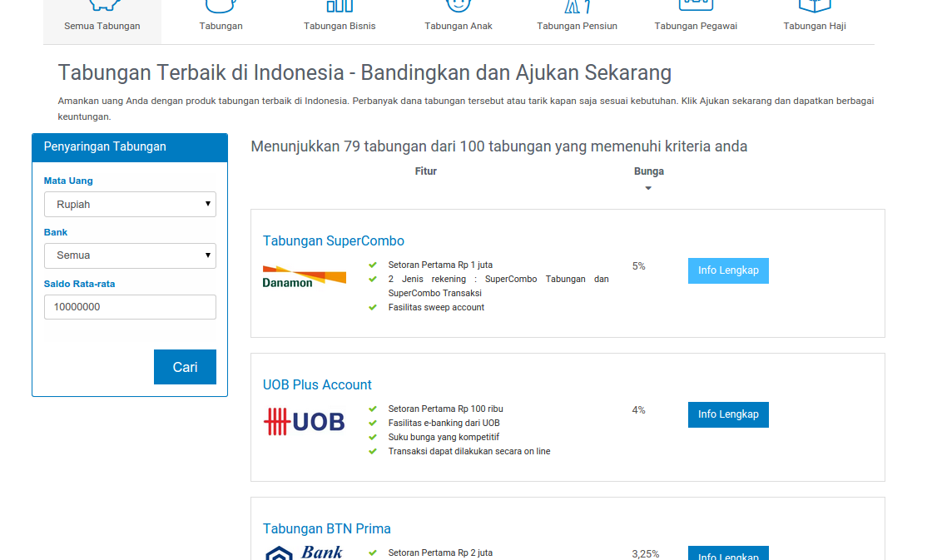Open the Mata Uang Rupiah dropdown
The height and width of the screenshot is (560, 937).
click(x=130, y=205)
